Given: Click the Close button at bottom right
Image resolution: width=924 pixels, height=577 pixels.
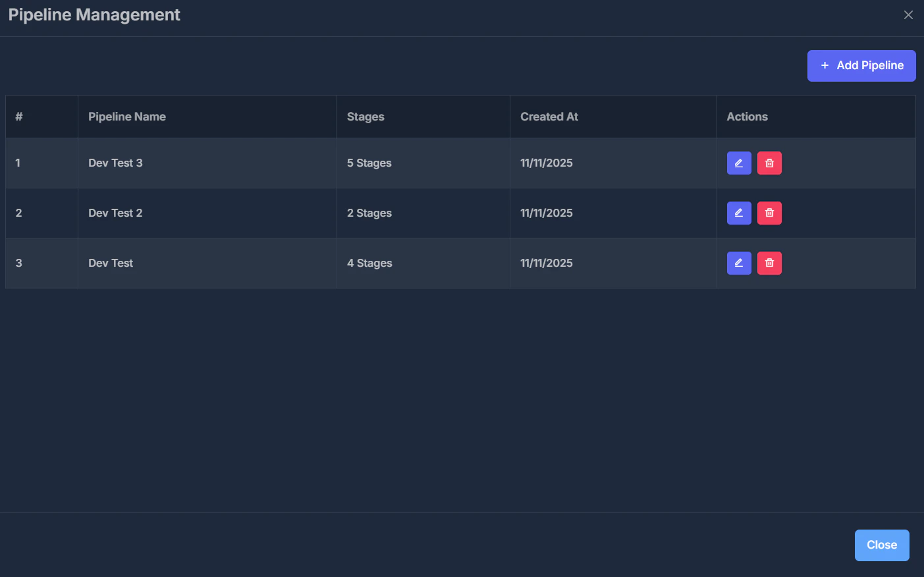Looking at the screenshot, I should coord(882,545).
